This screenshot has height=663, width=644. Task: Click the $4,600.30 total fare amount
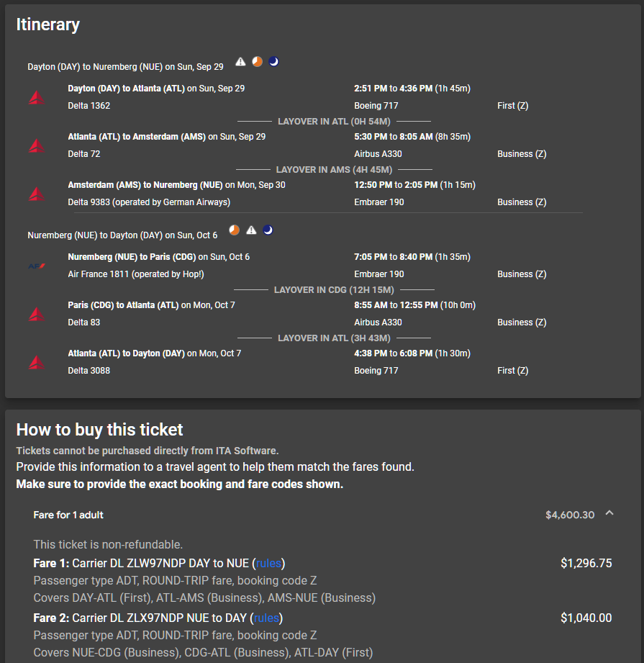[x=570, y=515]
